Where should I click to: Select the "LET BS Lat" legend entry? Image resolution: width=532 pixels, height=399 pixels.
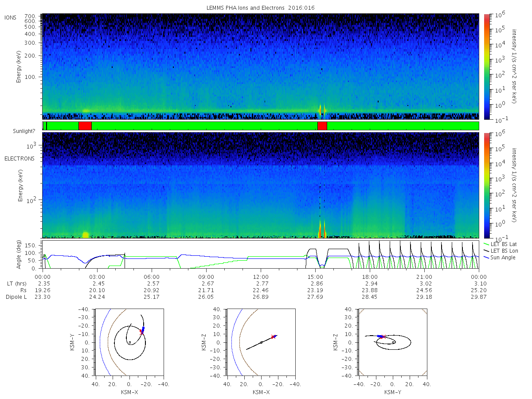(500, 244)
